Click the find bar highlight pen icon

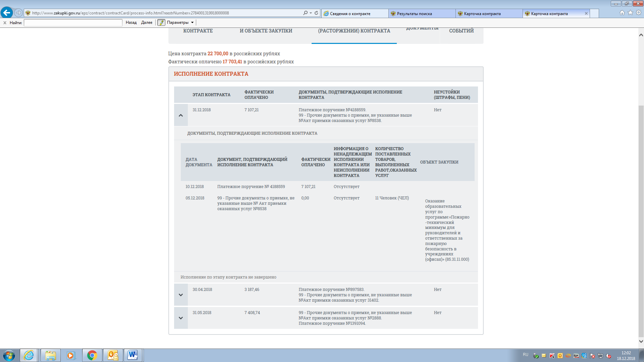[161, 22]
